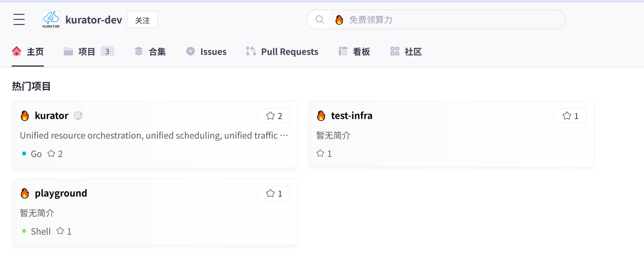
Task: Open the test-infra project link
Action: click(x=352, y=115)
